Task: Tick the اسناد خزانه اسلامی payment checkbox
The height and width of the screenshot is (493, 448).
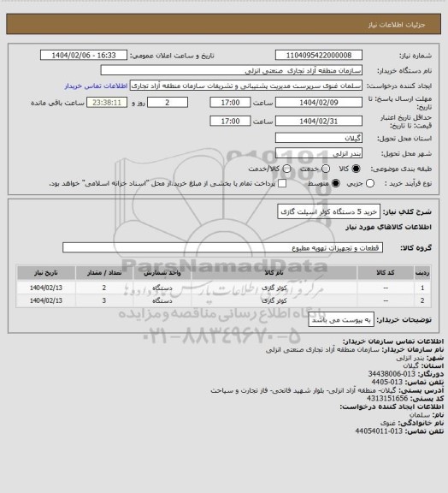Action: (282, 183)
